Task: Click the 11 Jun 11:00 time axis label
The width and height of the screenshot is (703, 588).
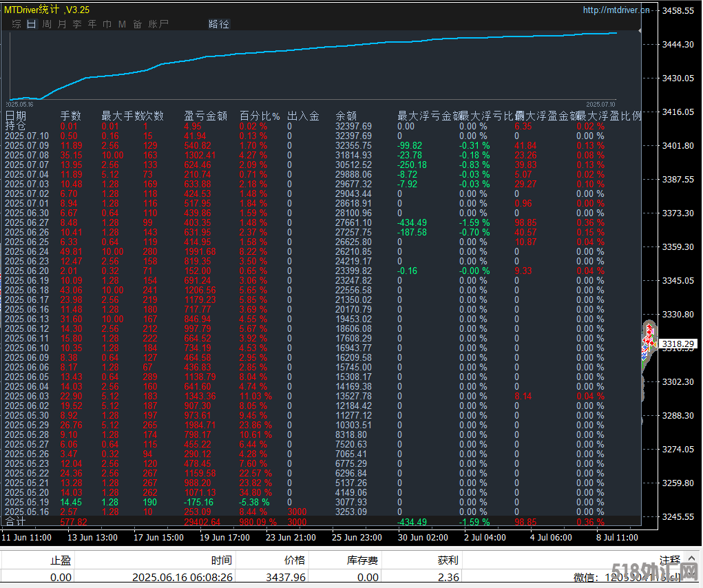Action: [27, 537]
